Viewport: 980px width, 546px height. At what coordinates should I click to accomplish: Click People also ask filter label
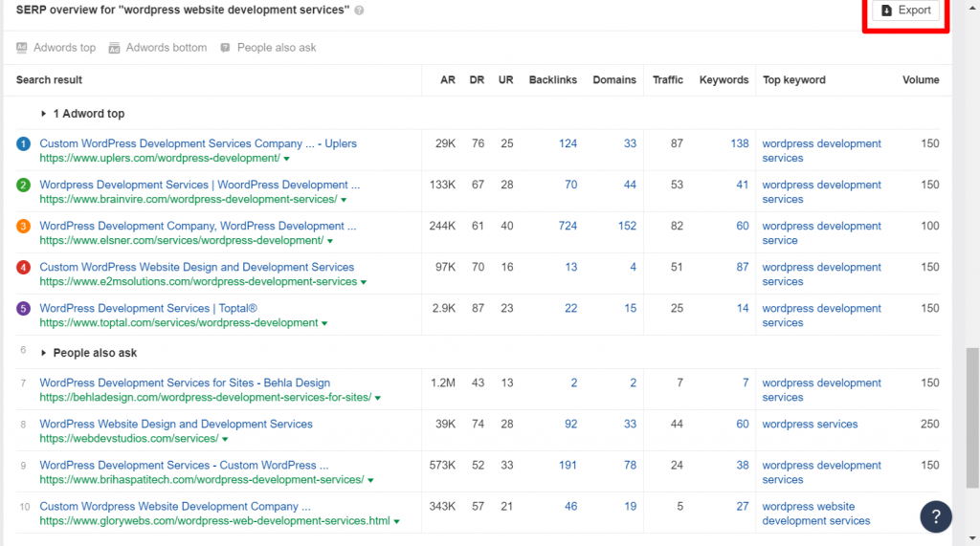[277, 48]
